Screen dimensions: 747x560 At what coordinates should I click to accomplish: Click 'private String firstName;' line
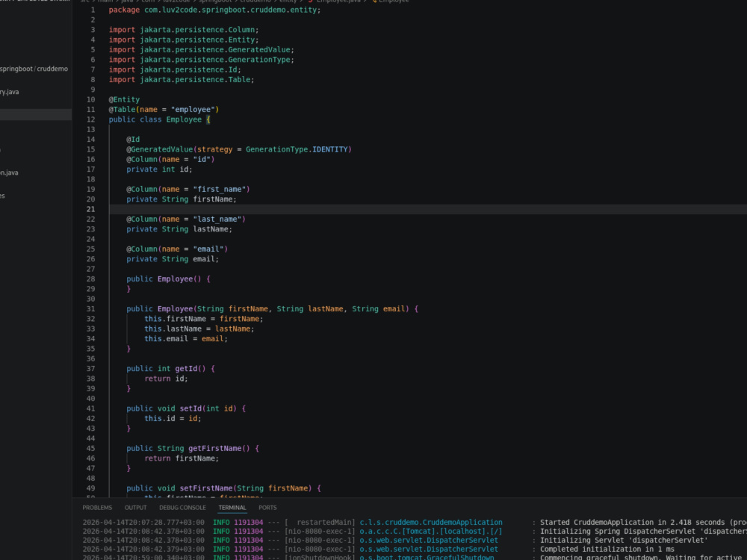point(182,199)
